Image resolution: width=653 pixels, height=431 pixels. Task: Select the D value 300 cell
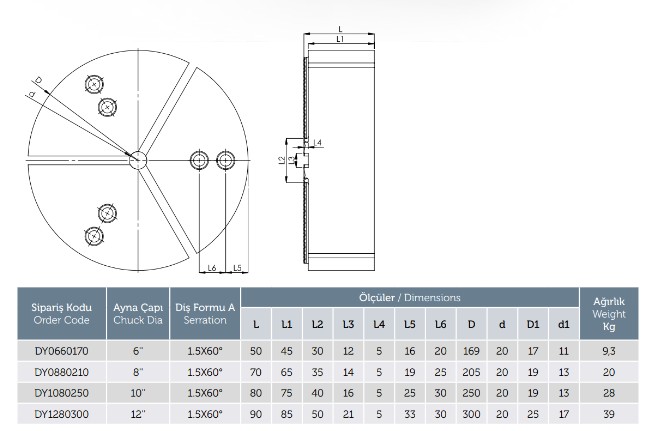coord(471,411)
